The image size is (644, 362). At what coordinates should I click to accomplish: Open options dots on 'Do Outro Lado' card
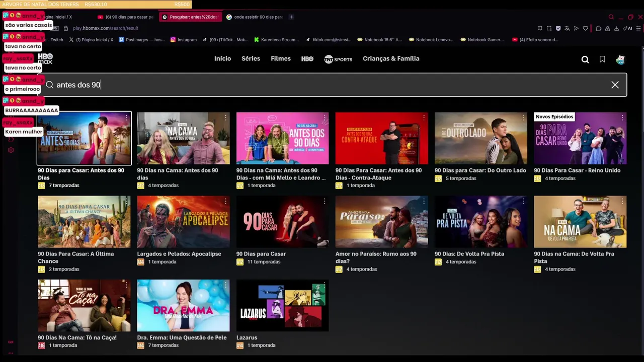tap(523, 117)
